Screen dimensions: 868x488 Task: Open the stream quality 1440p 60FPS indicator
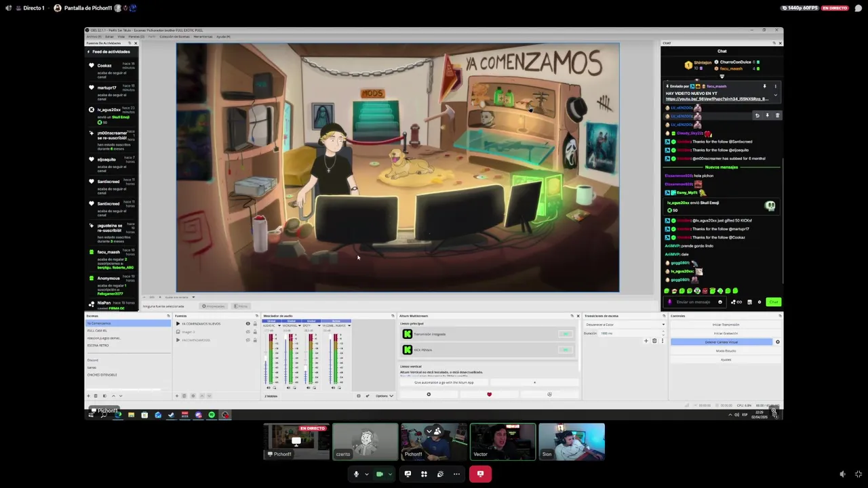coord(800,8)
